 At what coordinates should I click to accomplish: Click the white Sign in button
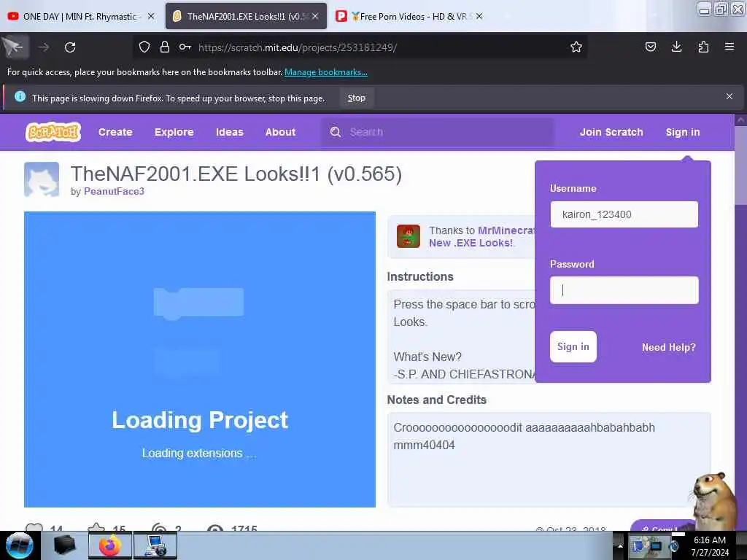pos(573,346)
